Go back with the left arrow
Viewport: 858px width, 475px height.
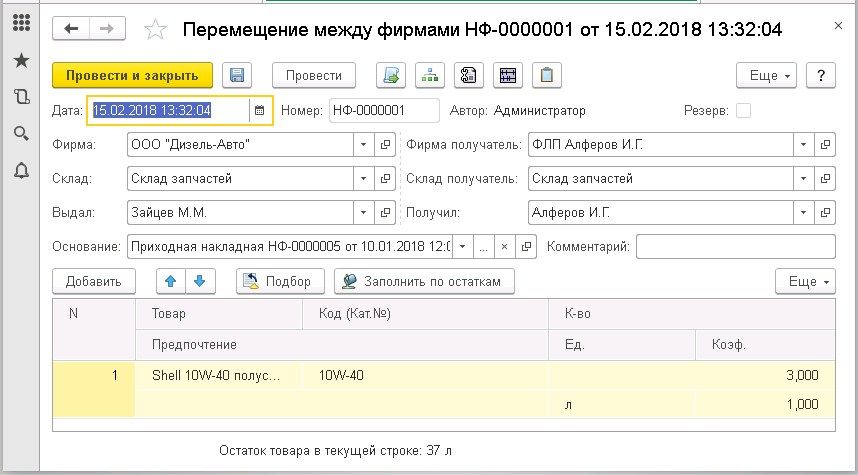coord(71,28)
